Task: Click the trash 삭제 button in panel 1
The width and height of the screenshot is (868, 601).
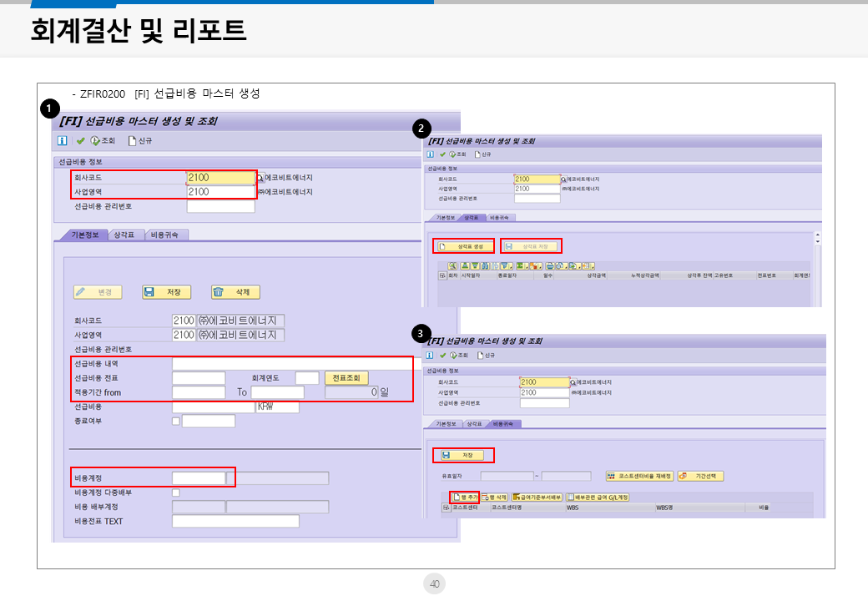Action: [x=235, y=292]
